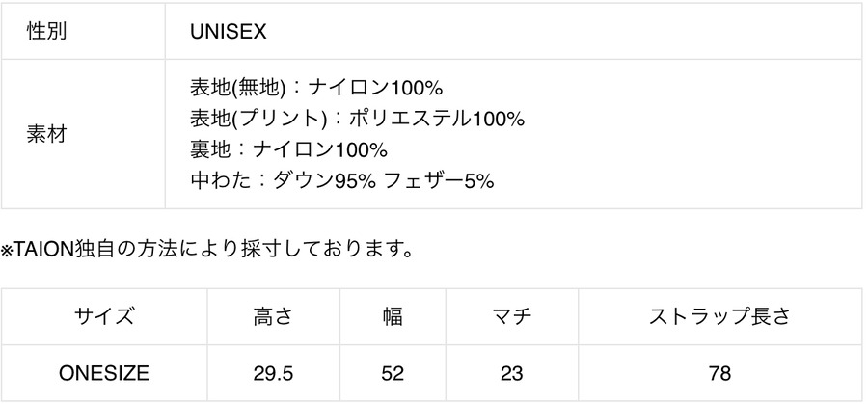Select the ONESIZE cell
This screenshot has width=868, height=404.
pos(103,372)
